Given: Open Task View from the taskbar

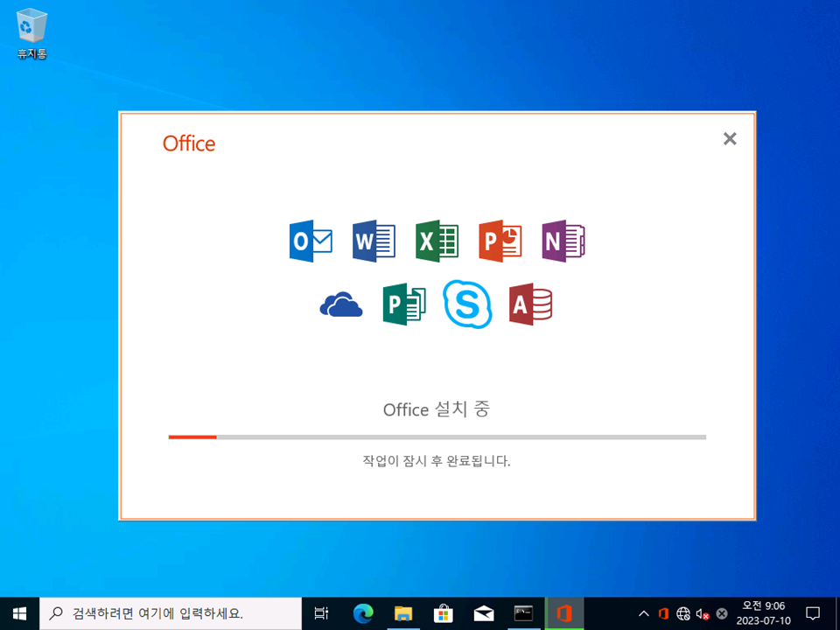Looking at the screenshot, I should coord(321,613).
